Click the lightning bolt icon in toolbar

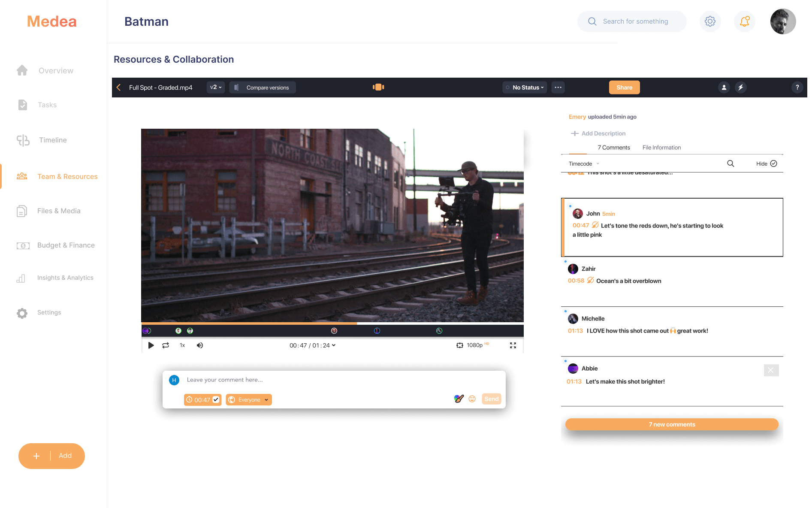coord(741,88)
